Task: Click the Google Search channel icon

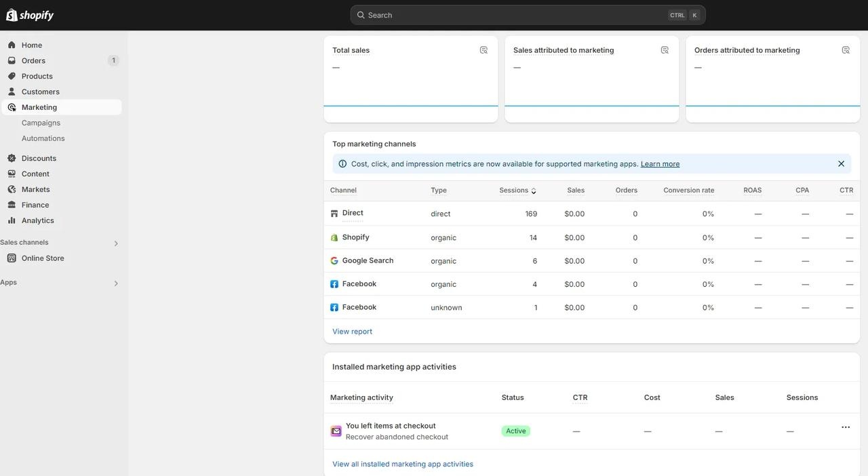Action: (334, 261)
